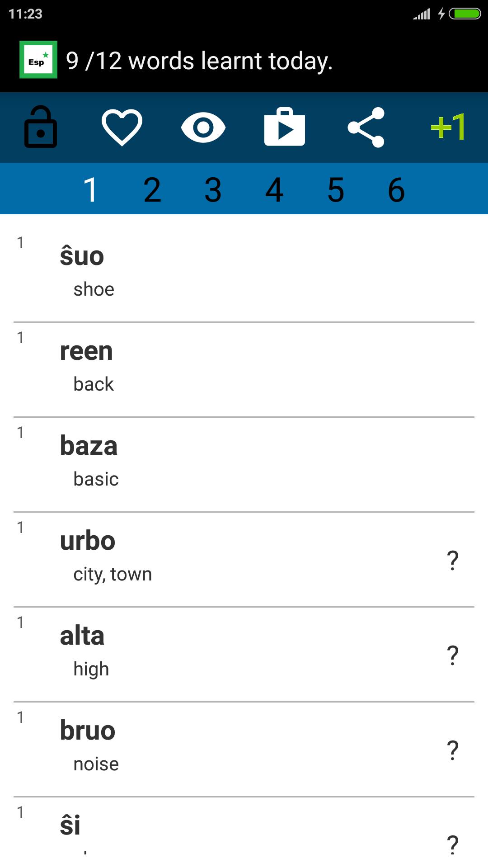The image size is (488, 868).
Task: Tap the question mark beside urbo
Action: (x=453, y=561)
